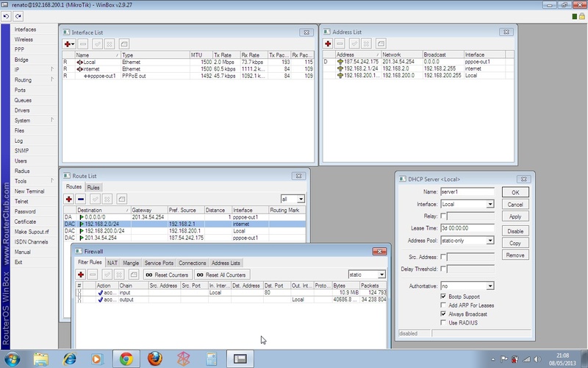Click the redo arrow in WinBox toolbar

[18, 15]
